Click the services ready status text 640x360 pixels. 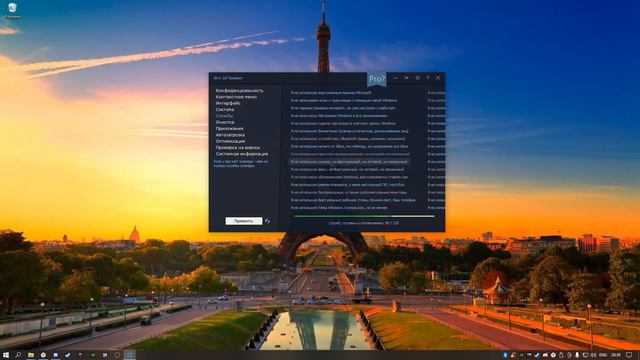point(364,223)
